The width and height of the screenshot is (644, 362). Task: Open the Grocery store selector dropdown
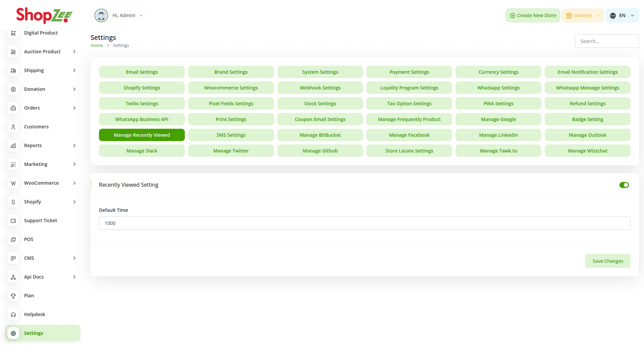pyautogui.click(x=583, y=15)
